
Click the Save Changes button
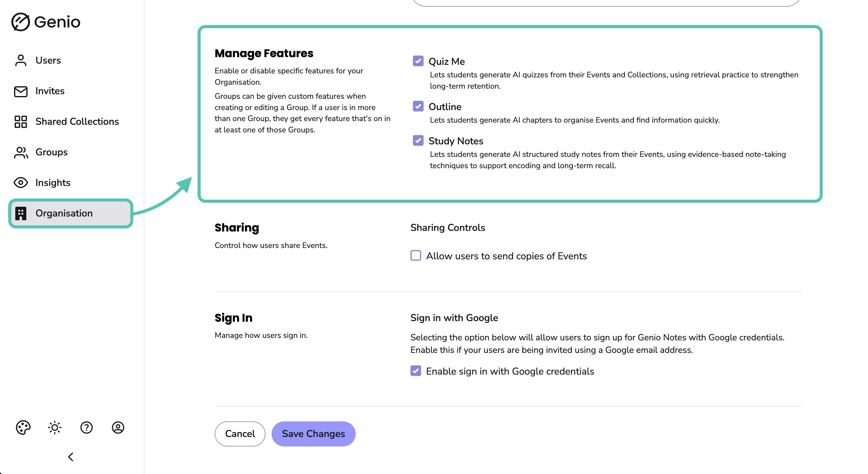point(313,434)
